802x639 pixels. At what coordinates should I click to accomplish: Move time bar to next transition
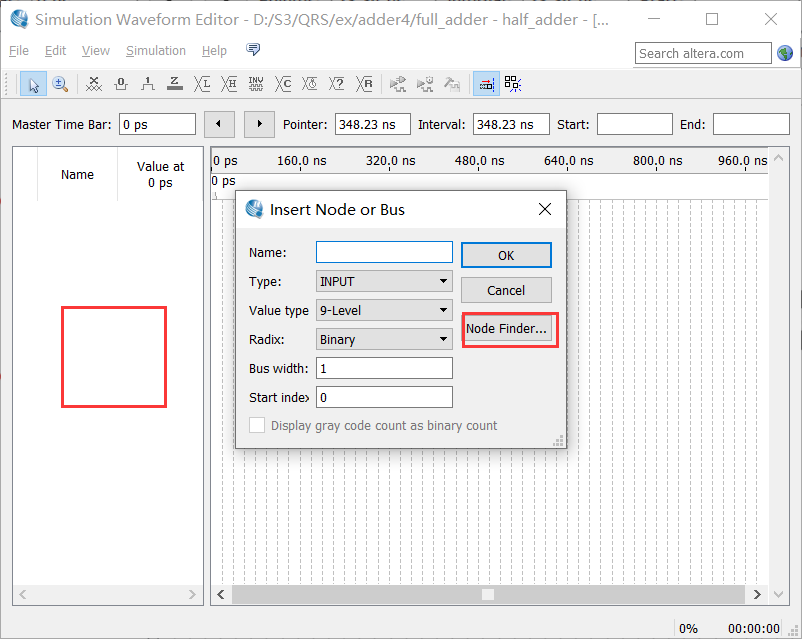259,124
